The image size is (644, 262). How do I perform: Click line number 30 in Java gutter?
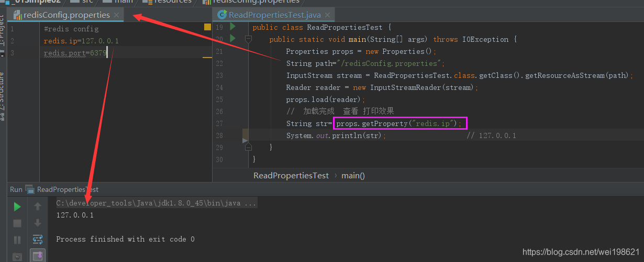click(x=219, y=160)
